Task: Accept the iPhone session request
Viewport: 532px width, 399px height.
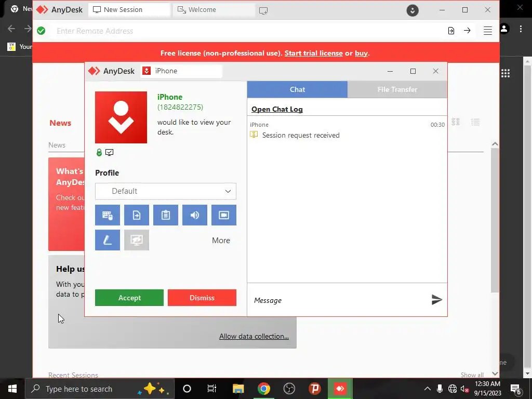Action: tap(129, 298)
